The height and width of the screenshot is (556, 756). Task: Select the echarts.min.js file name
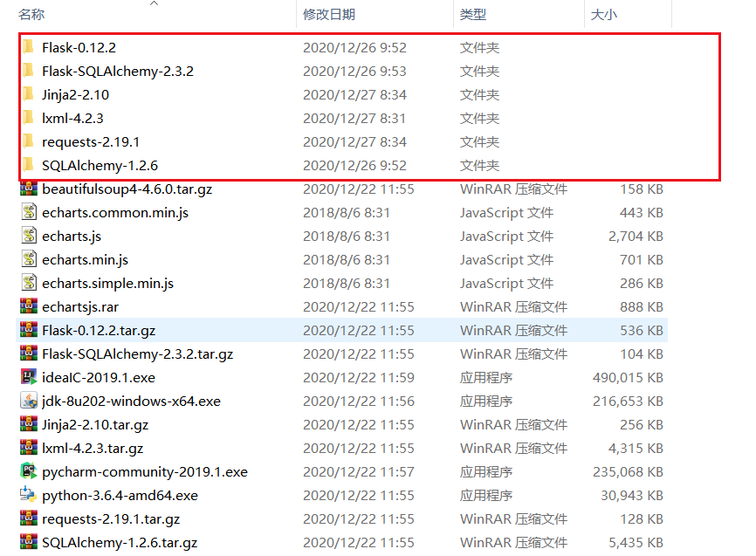(85, 260)
